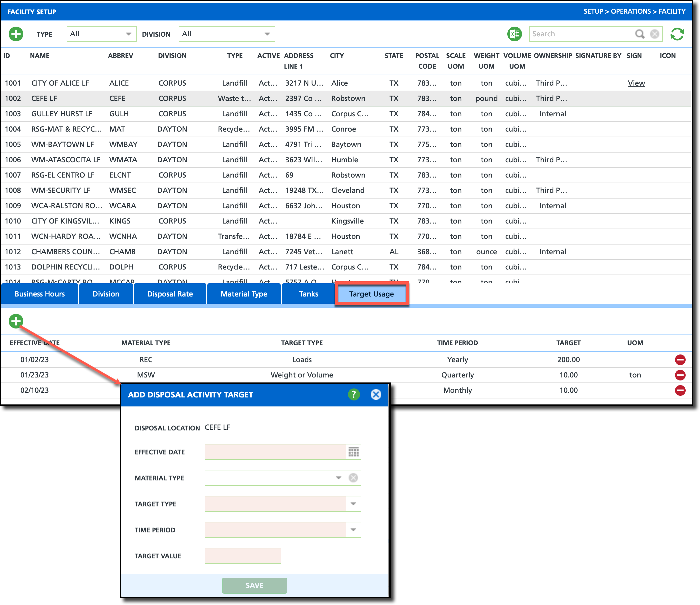Click the green refresh arrows icon
The image size is (700, 605).
click(677, 34)
